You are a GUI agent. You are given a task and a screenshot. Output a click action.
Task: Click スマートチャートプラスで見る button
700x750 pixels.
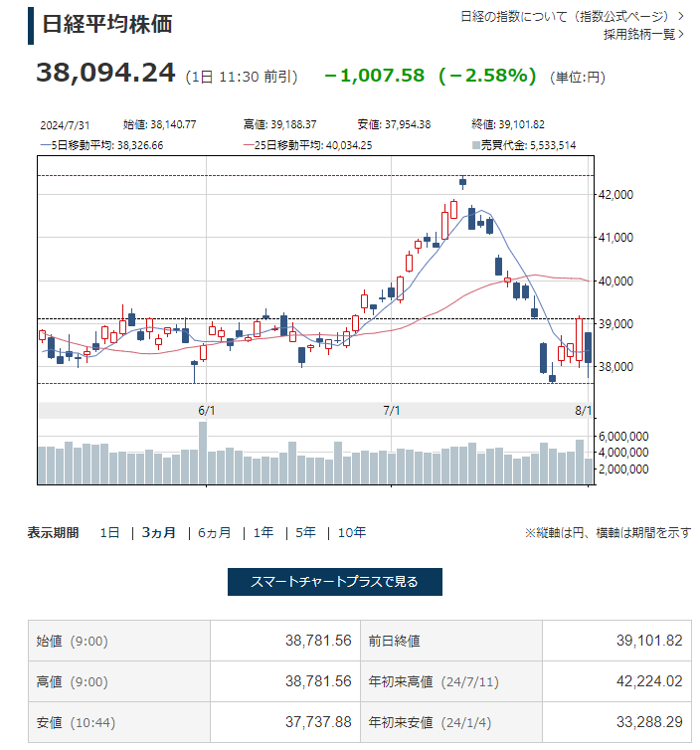(335, 582)
